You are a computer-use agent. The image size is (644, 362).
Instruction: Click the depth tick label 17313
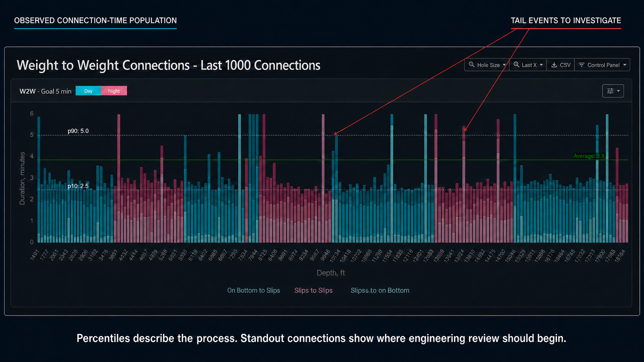pos(590,256)
